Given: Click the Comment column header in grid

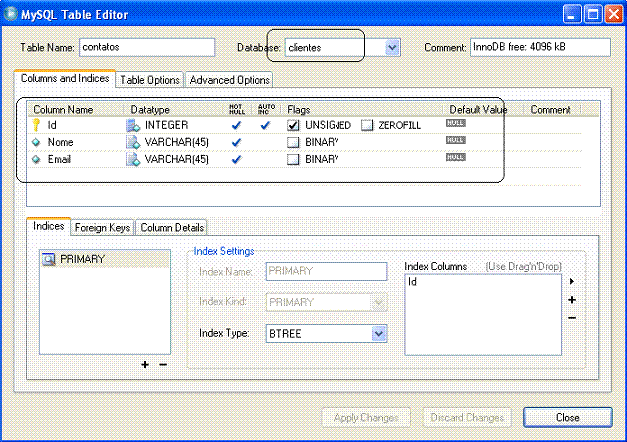Looking at the screenshot, I should pos(550,110).
